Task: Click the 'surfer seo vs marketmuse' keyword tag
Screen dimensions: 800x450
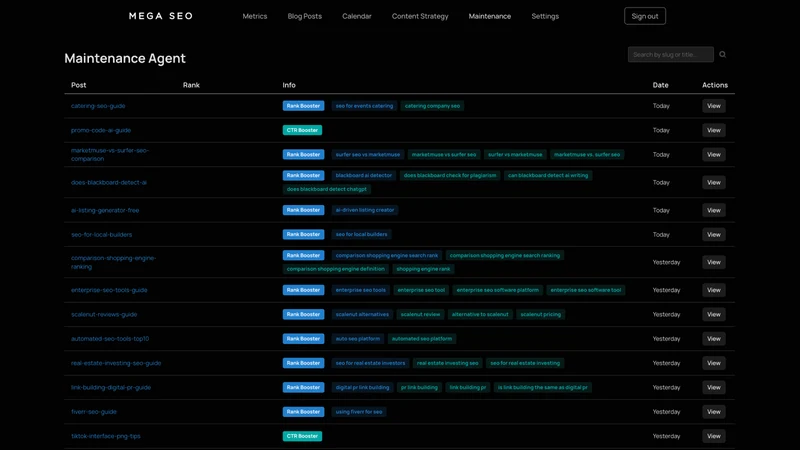Action: click(x=367, y=155)
